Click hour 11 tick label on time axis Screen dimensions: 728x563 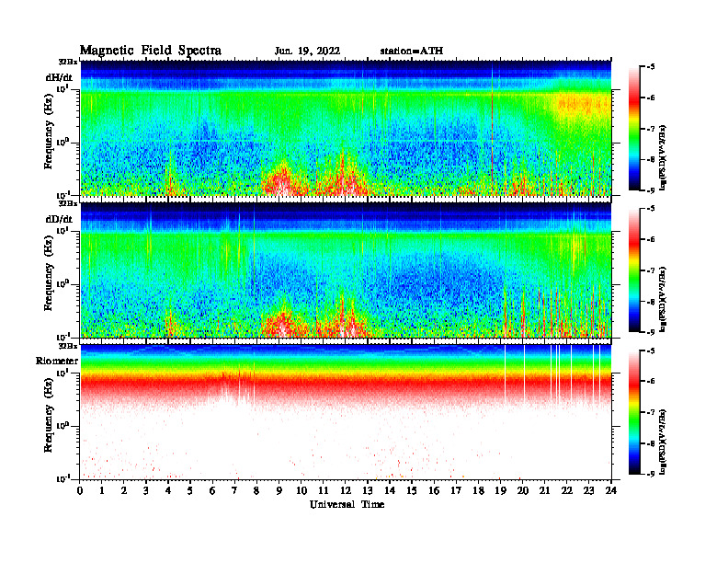[324, 490]
